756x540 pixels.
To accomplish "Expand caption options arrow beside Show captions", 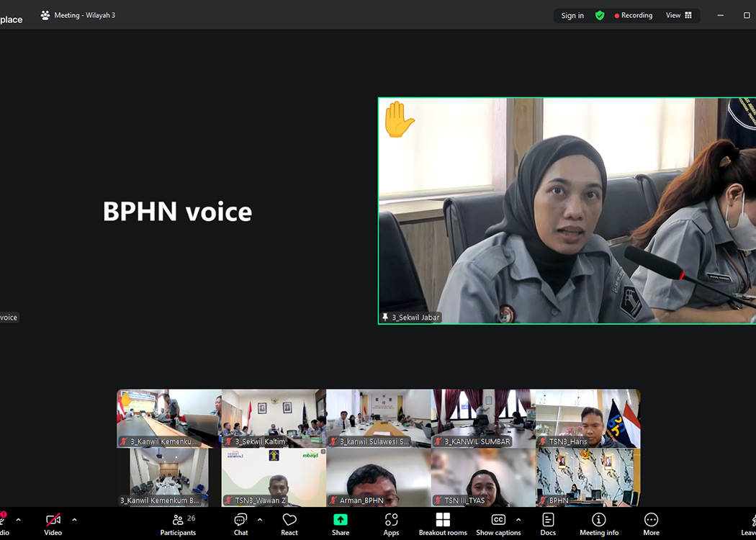I will 518,519.
